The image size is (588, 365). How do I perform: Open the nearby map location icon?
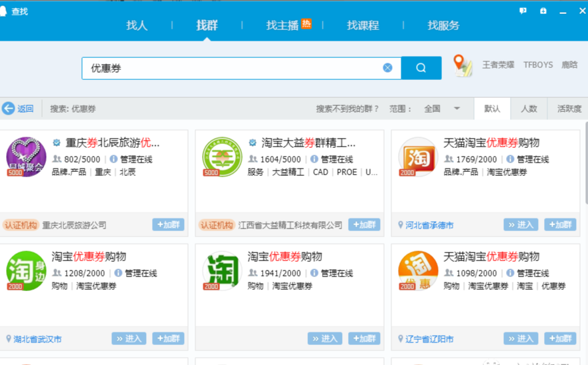463,65
